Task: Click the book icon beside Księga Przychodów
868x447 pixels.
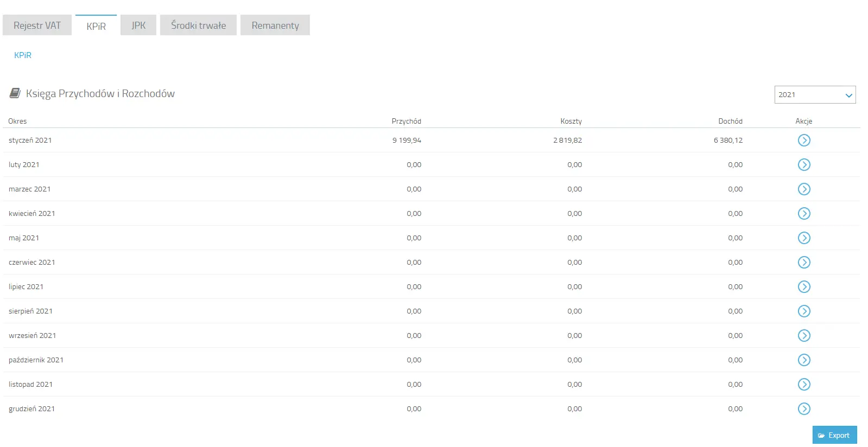Action: pos(15,93)
